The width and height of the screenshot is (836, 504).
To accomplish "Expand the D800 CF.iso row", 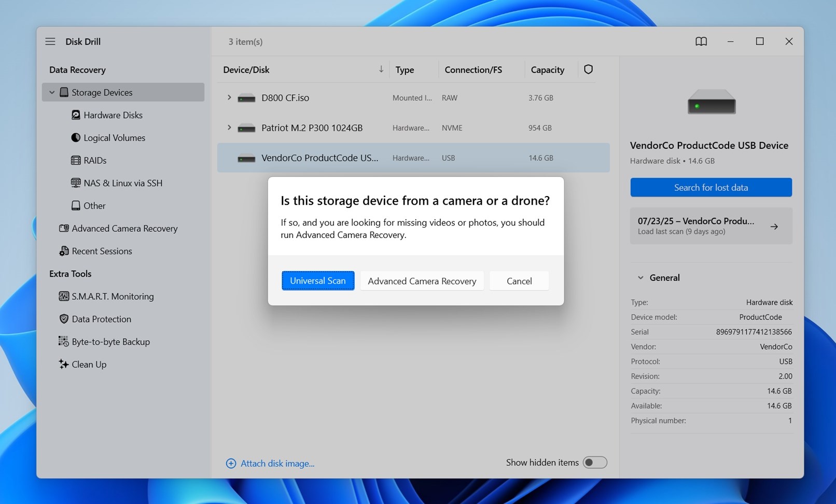I will (229, 97).
